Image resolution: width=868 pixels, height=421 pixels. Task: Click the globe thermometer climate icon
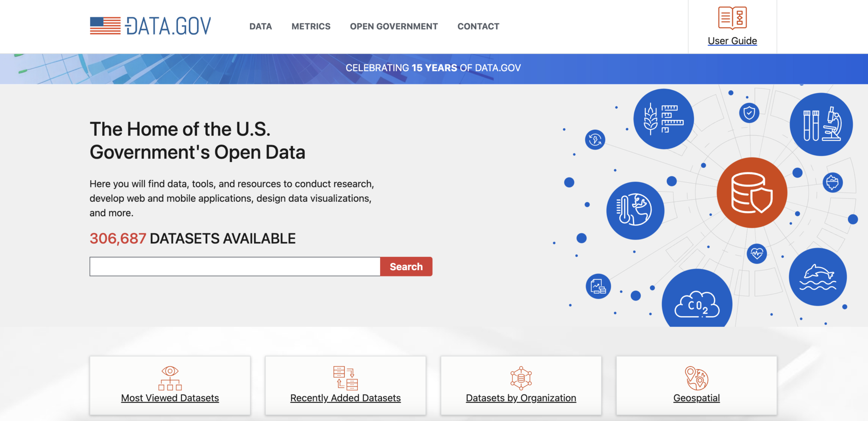[634, 210]
